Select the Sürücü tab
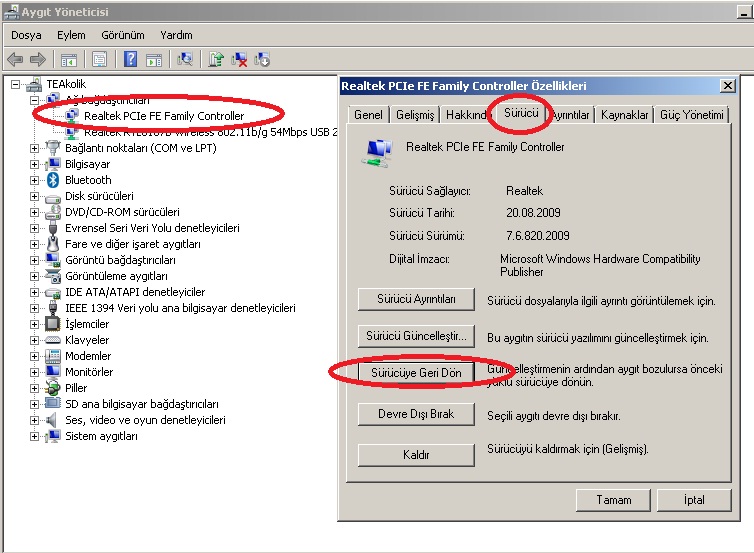Image resolution: width=754 pixels, height=553 pixels. point(521,113)
